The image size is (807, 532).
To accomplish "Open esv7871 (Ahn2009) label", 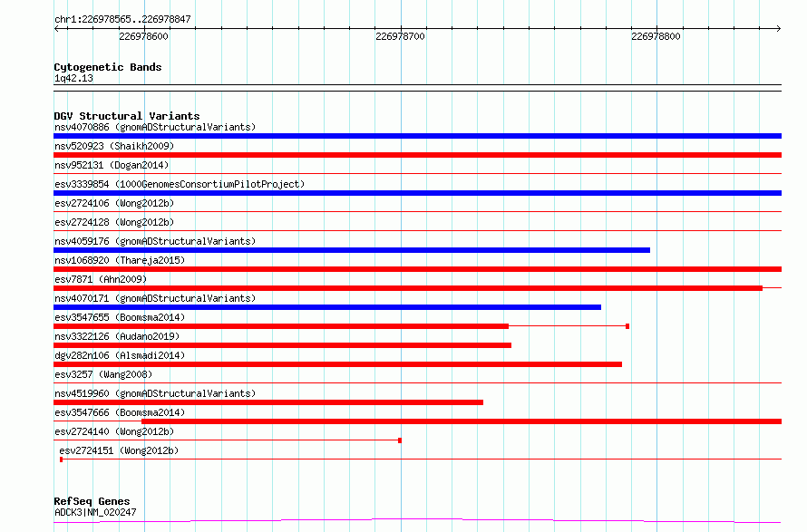I will coord(101,279).
